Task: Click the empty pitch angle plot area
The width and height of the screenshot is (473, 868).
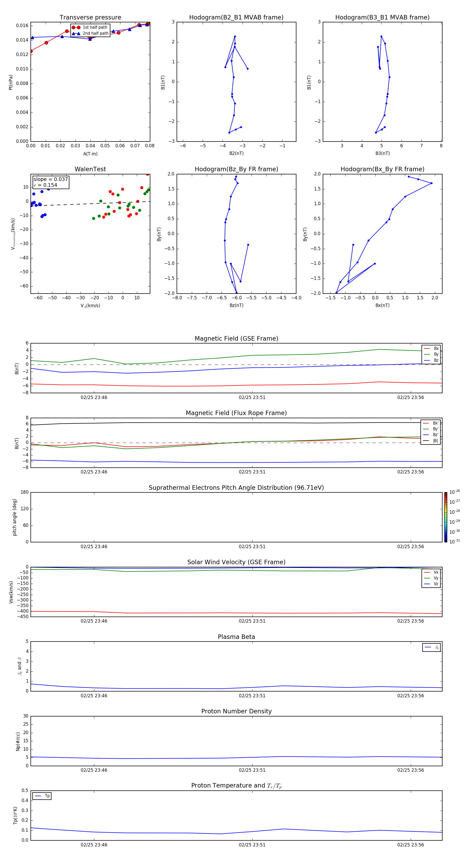Action: coord(236,517)
